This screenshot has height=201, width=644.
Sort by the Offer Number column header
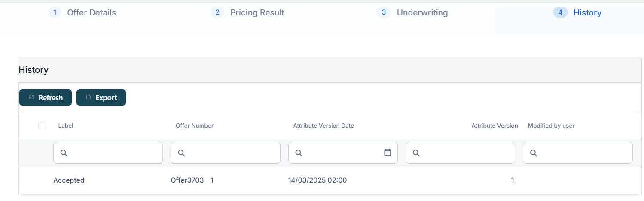[194, 126]
